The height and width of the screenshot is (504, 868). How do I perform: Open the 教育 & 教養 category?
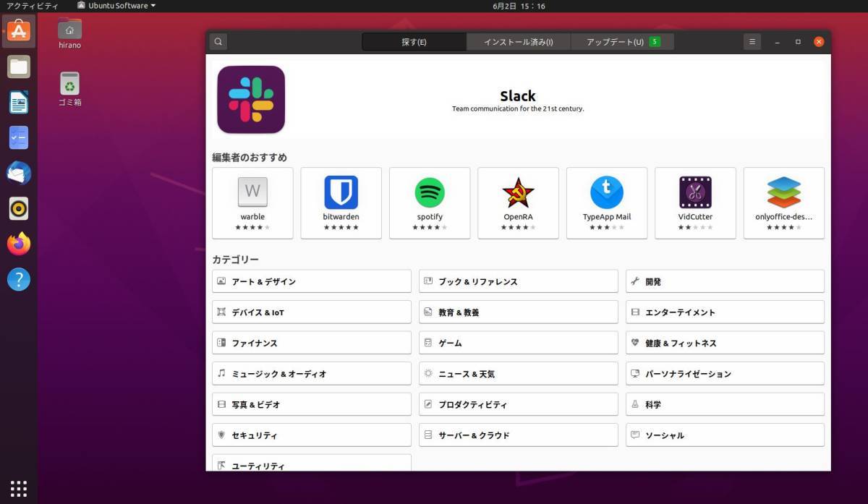[519, 312]
